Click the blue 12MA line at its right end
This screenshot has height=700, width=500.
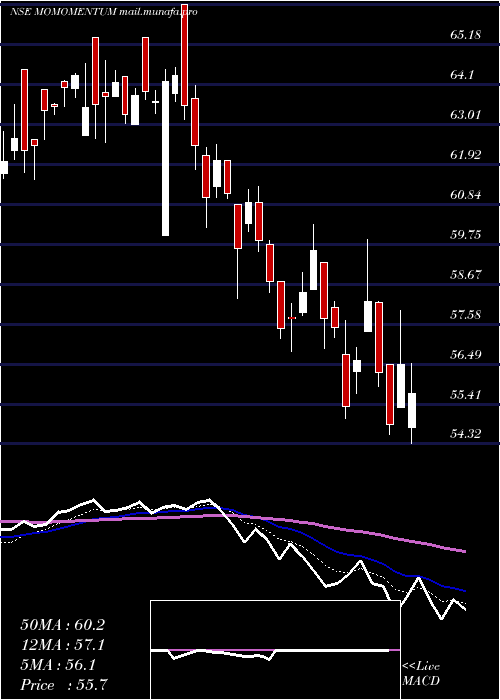pyautogui.click(x=462, y=590)
